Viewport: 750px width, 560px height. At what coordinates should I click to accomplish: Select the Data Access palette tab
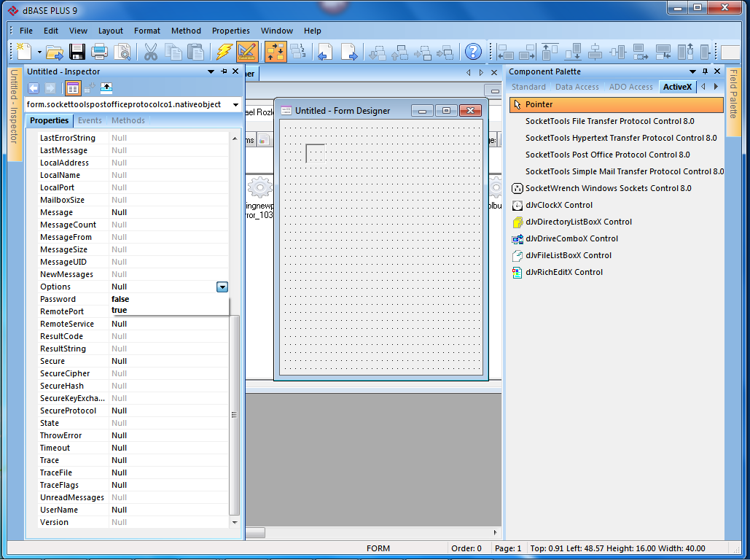pos(577,87)
